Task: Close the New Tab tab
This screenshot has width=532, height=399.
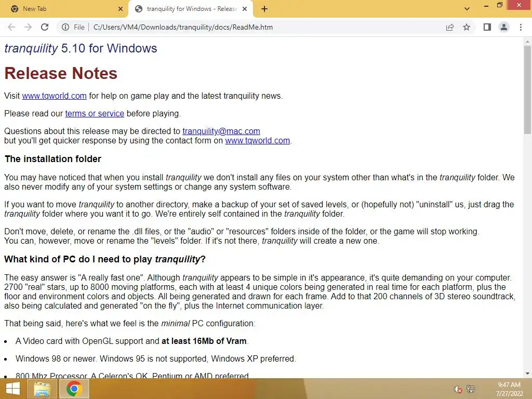Action: point(121,9)
